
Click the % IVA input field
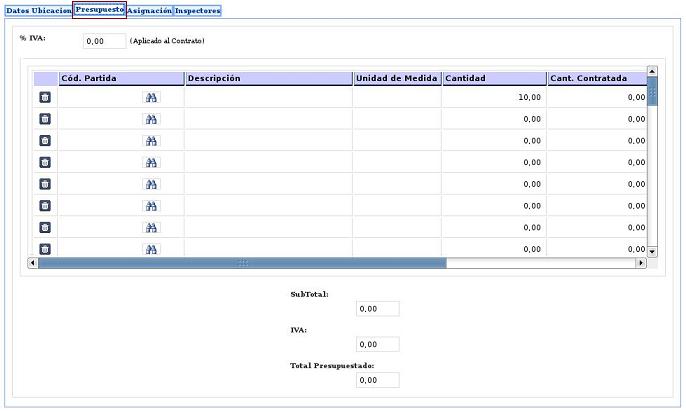104,42
